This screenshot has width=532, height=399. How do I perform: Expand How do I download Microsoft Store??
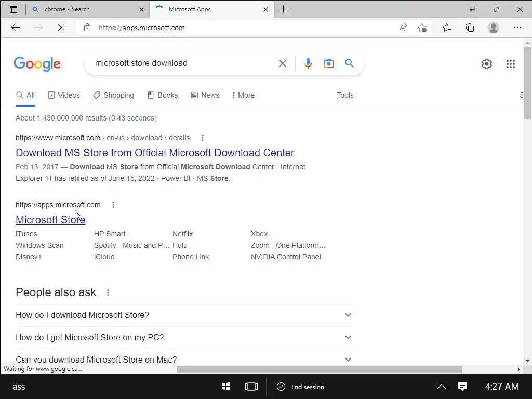point(184,315)
